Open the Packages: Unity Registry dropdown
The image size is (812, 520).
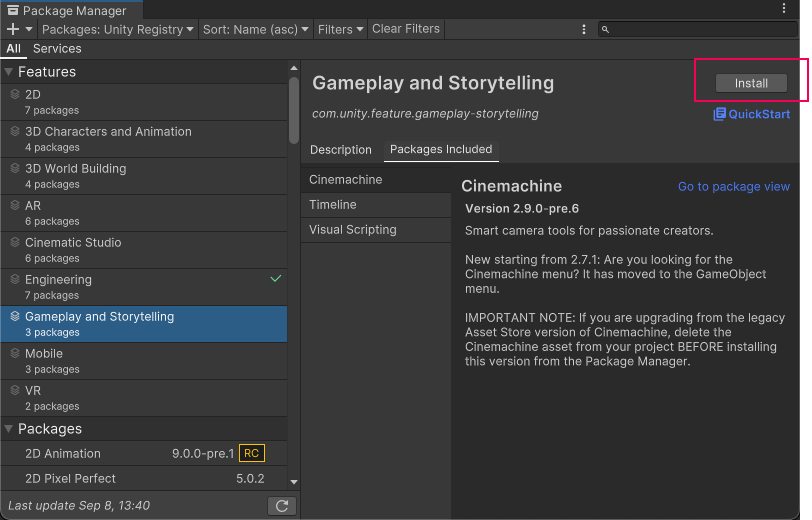(118, 29)
